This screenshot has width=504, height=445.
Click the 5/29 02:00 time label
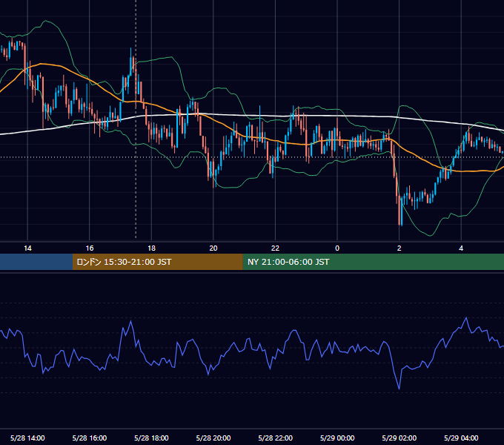pyautogui.click(x=399, y=438)
